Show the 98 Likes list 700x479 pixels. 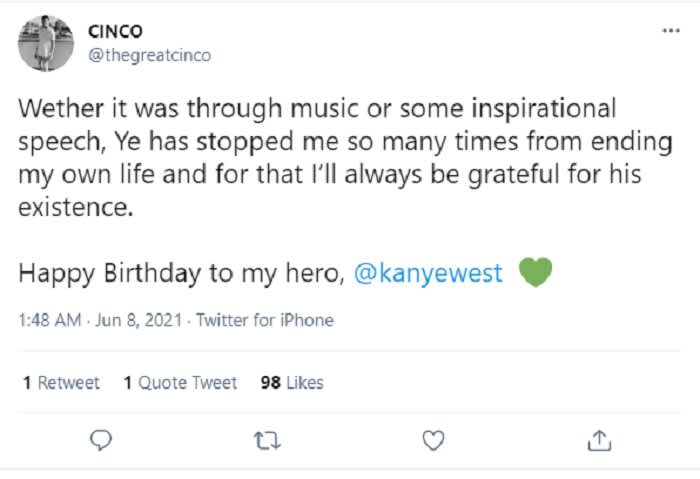click(x=292, y=383)
